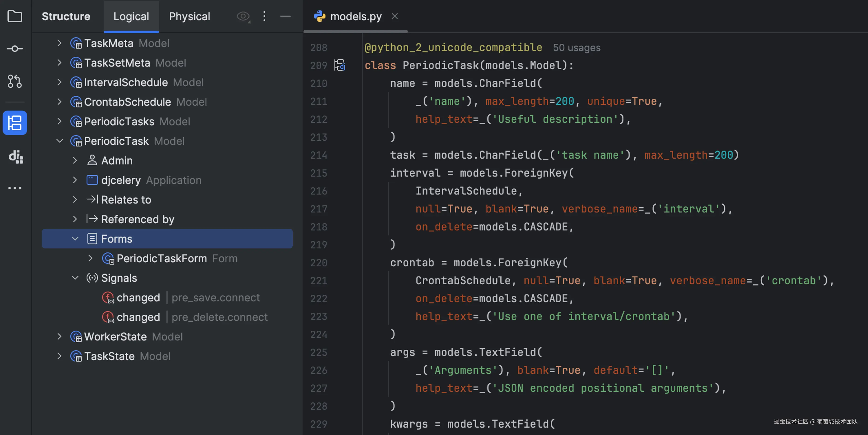
Task: Open the Pull Requests tool window
Action: [x=15, y=81]
